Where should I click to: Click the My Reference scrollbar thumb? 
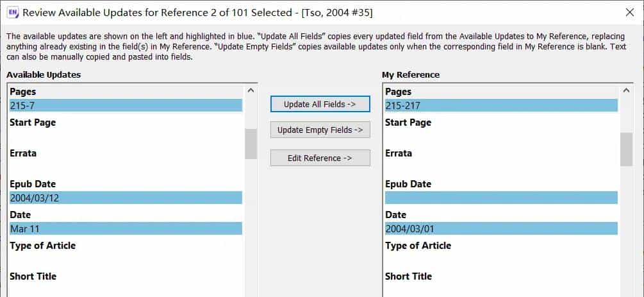point(626,149)
